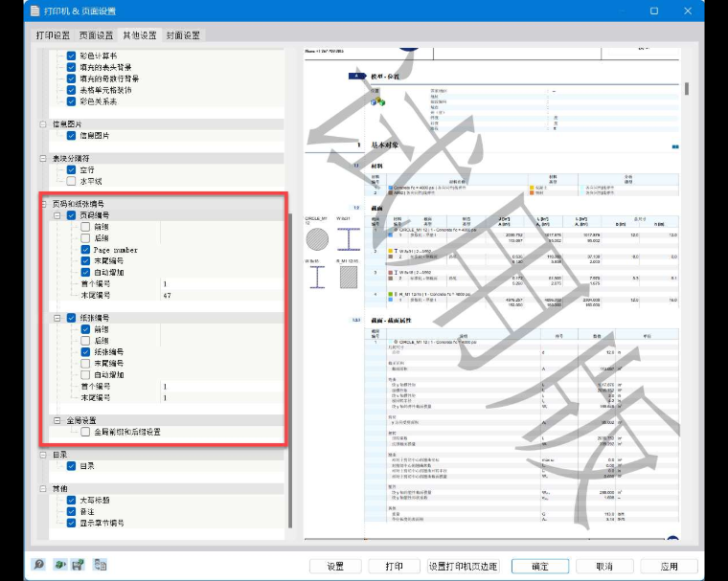Viewport: 728px width, 581px height.
Task: Close the 打印机 & 页面设置 dialog
Action: 688,11
